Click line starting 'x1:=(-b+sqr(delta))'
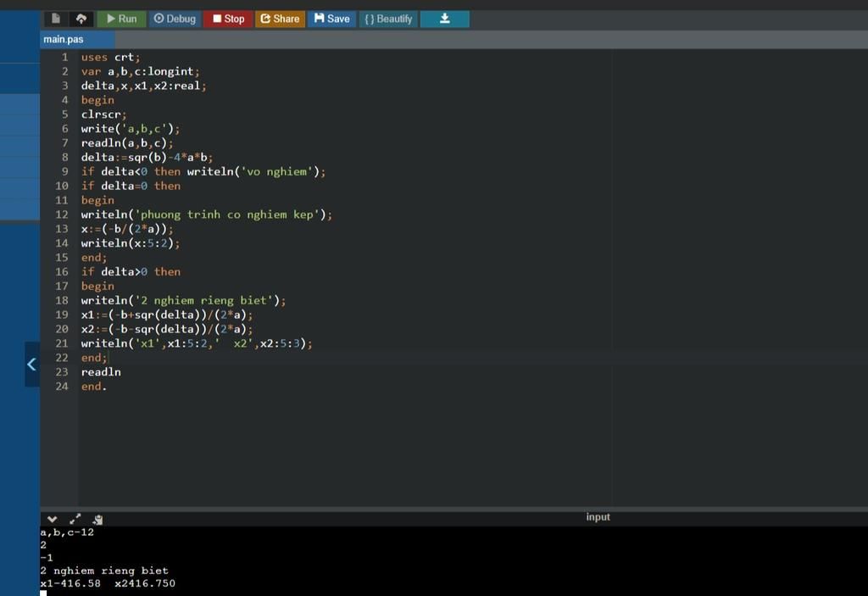Screen dimensions: 868x596 click(x=167, y=315)
